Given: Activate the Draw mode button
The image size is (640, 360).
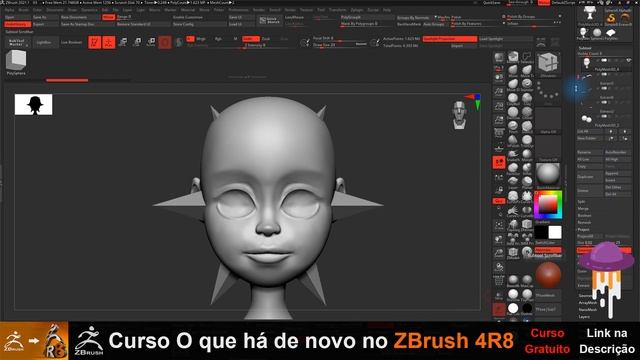Looking at the screenshot, I should [x=109, y=42].
